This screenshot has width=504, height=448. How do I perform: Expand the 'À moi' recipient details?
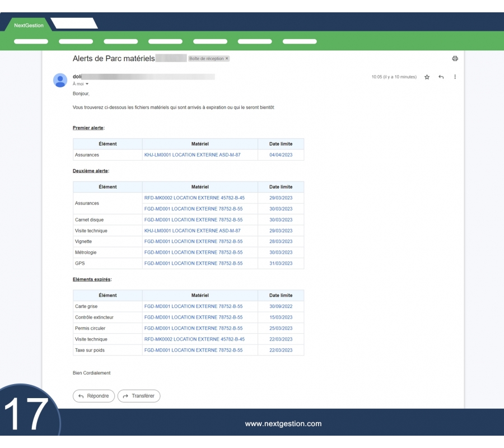click(87, 84)
